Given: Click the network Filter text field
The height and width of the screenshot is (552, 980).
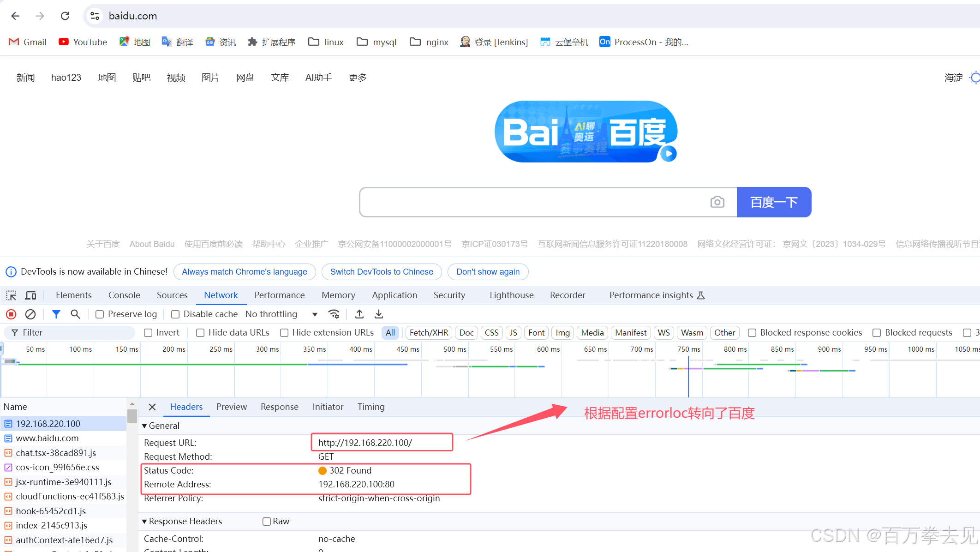Looking at the screenshot, I should click(x=69, y=333).
